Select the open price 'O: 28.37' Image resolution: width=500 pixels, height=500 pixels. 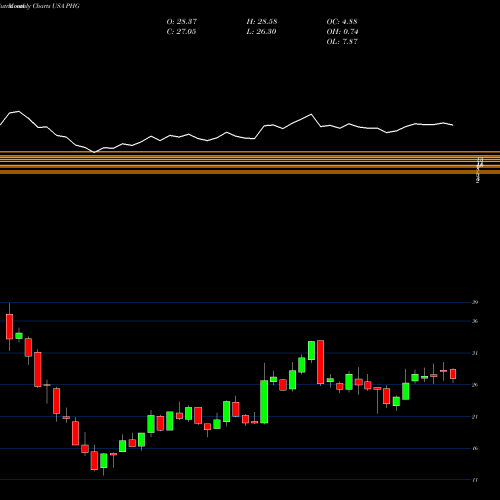182,22
